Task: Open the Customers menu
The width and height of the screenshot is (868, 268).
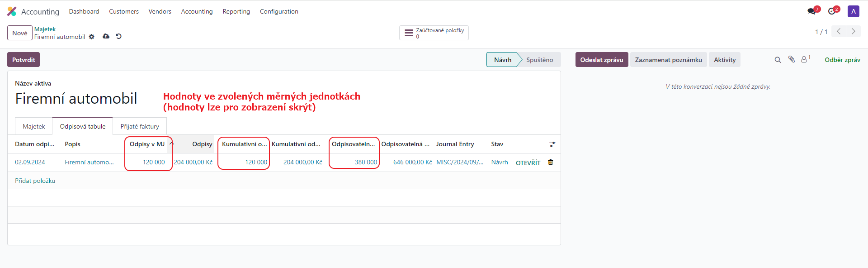Action: tap(124, 11)
